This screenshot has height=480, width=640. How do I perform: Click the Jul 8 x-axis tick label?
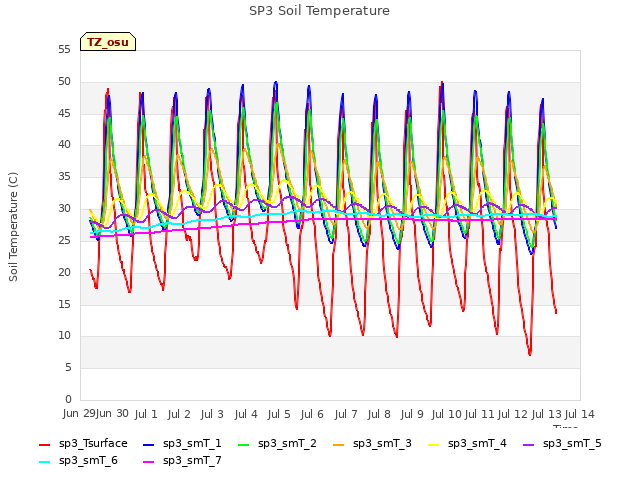[379, 414]
